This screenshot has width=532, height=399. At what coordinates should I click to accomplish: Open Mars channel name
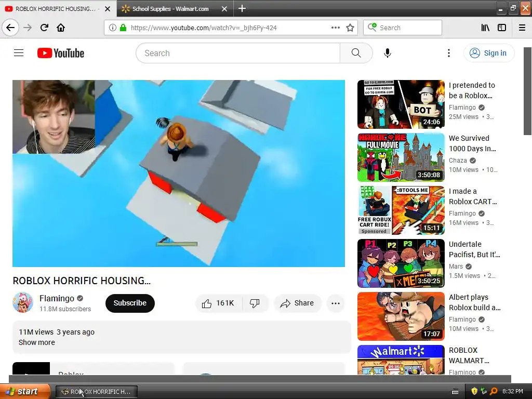[456, 267]
